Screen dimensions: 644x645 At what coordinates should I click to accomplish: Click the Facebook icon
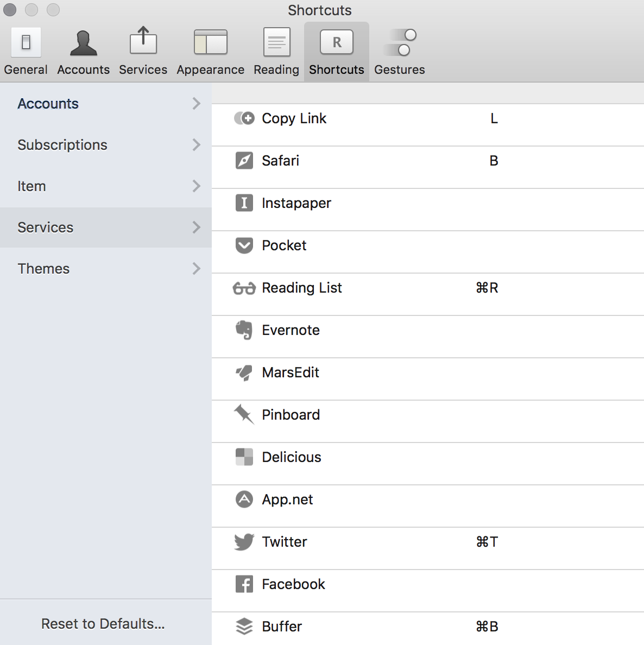coord(244,584)
